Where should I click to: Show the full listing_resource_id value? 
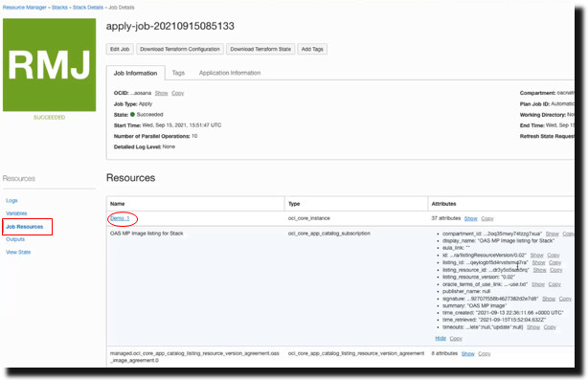tap(539, 270)
